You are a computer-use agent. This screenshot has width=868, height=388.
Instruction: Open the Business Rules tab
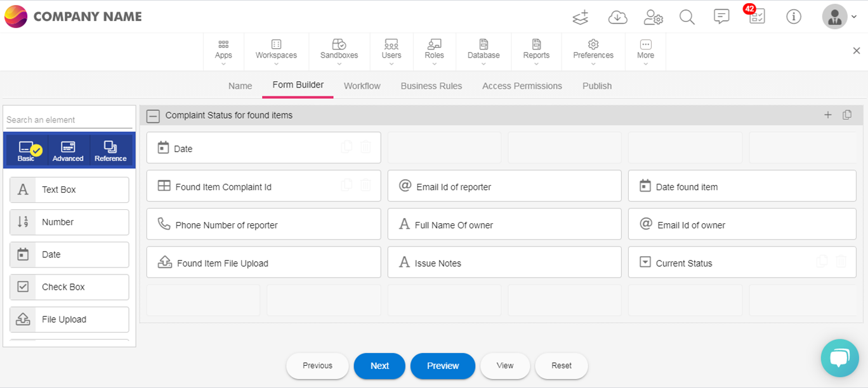(x=431, y=86)
